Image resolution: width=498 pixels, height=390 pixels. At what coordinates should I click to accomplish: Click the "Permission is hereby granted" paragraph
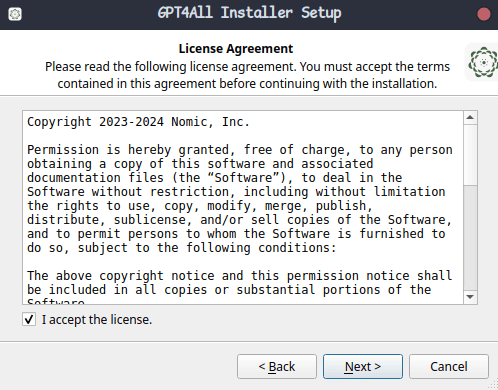click(240, 199)
